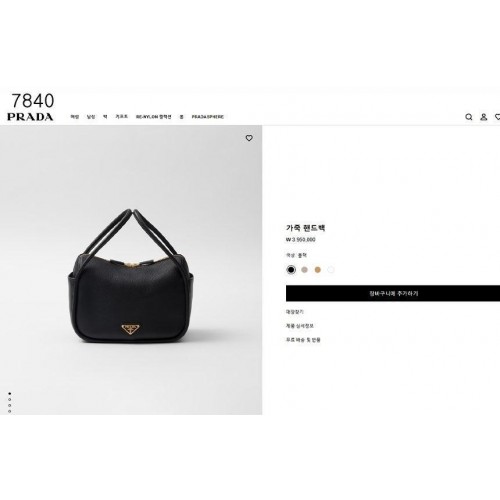Click the PRADA logo

click(x=30, y=117)
